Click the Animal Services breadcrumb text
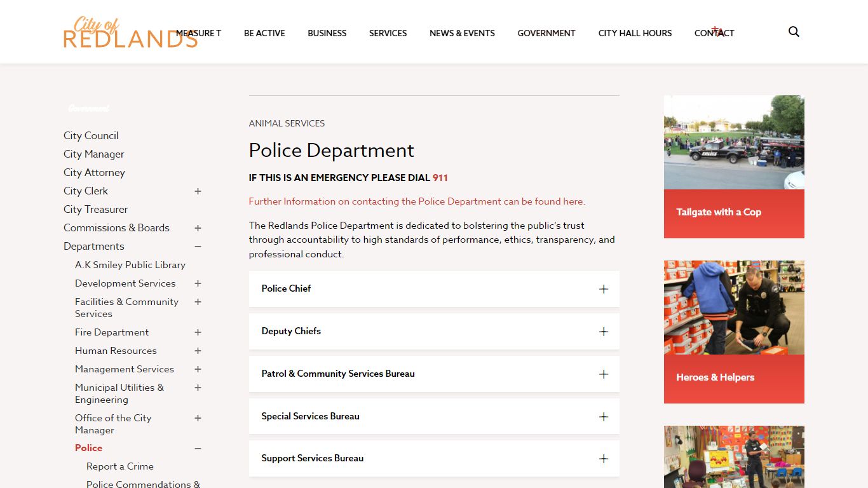Image resolution: width=868 pixels, height=488 pixels. (287, 123)
